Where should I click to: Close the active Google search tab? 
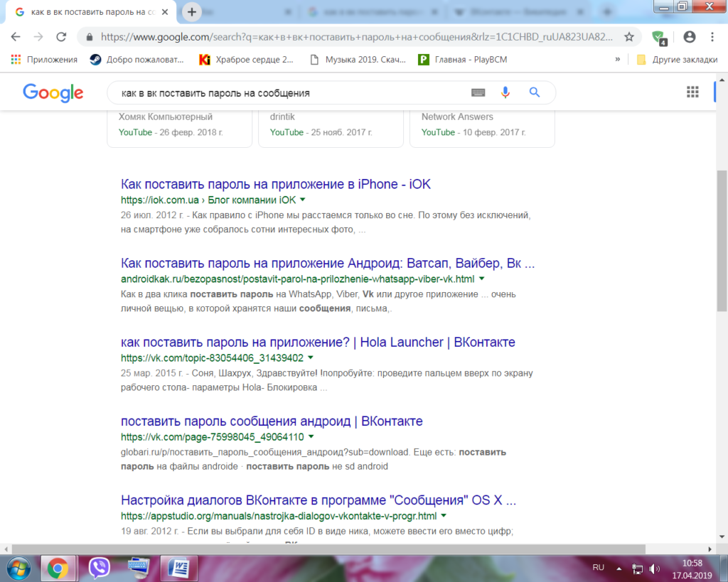[x=165, y=12]
